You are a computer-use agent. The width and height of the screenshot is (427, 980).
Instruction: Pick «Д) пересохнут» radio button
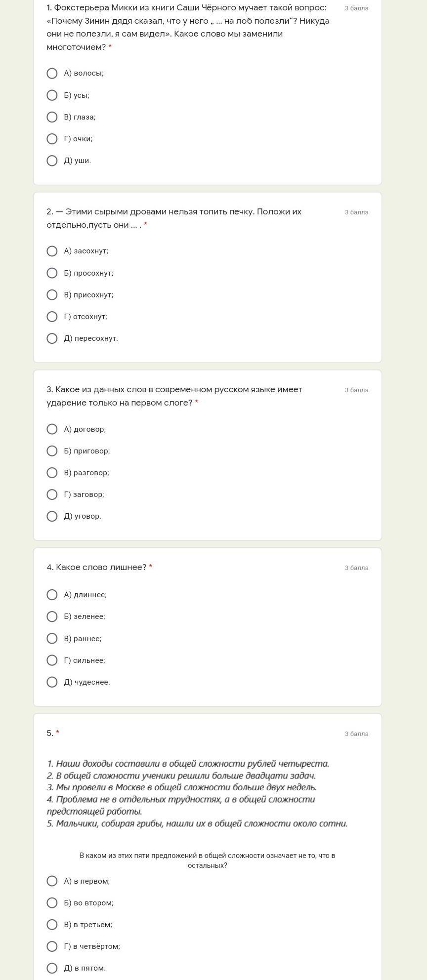[52, 338]
